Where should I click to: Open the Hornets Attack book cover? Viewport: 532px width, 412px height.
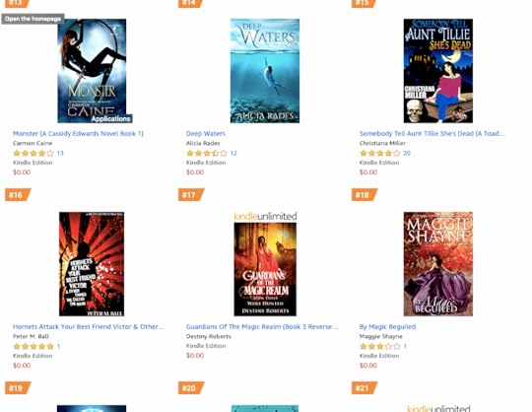point(92,264)
